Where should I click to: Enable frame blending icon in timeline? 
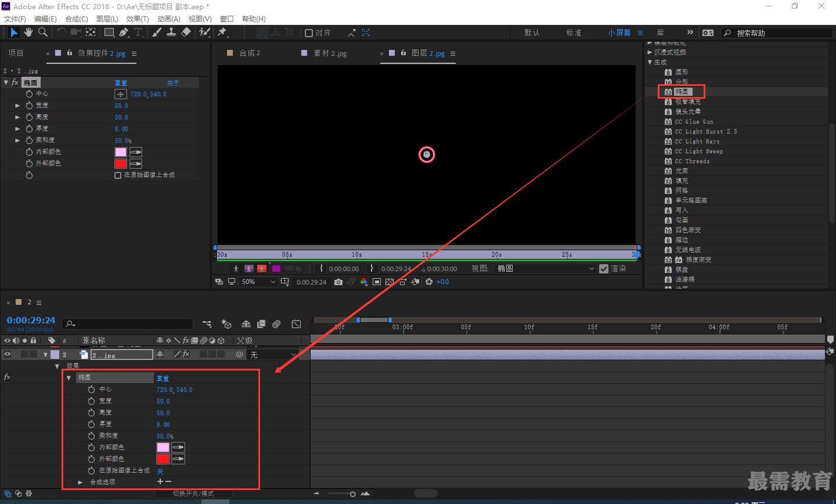point(261,324)
